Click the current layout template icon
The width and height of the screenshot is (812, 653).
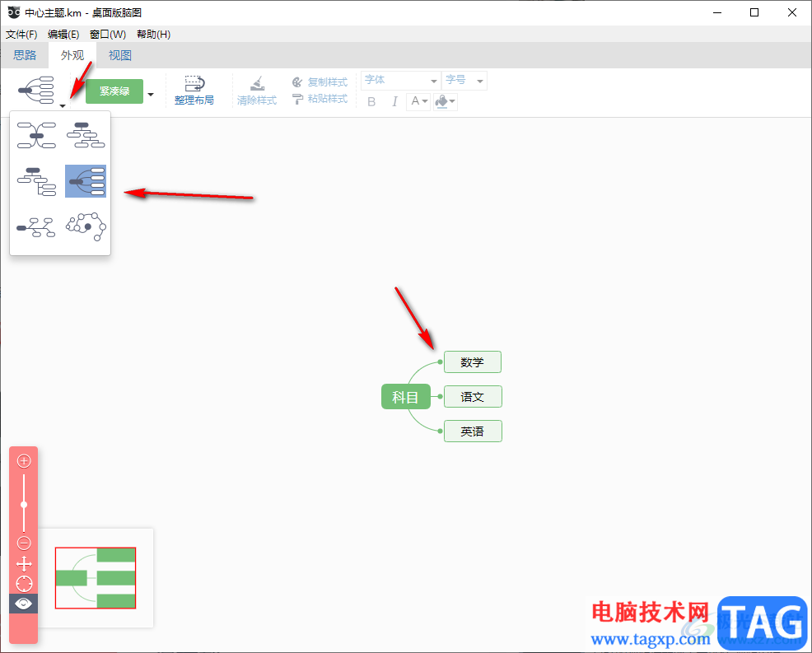(x=36, y=90)
